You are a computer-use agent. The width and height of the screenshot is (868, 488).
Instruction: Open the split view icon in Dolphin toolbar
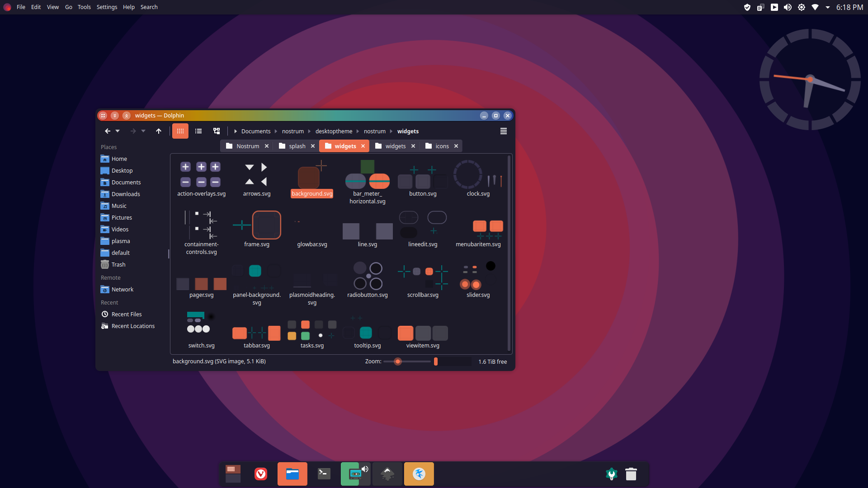click(x=216, y=131)
